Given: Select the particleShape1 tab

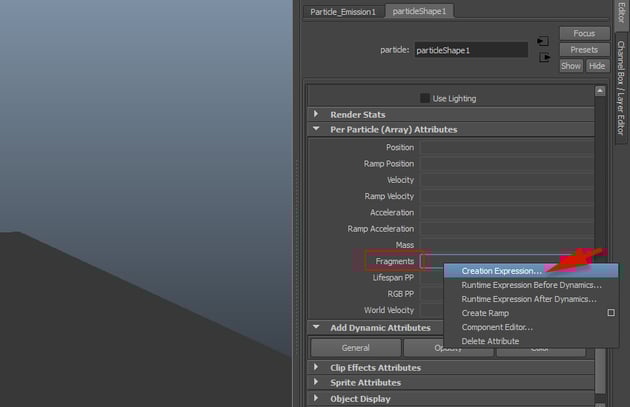Looking at the screenshot, I should tap(419, 11).
